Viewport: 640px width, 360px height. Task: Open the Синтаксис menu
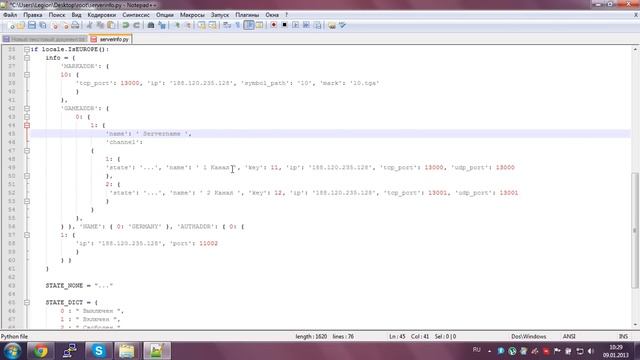tap(136, 15)
